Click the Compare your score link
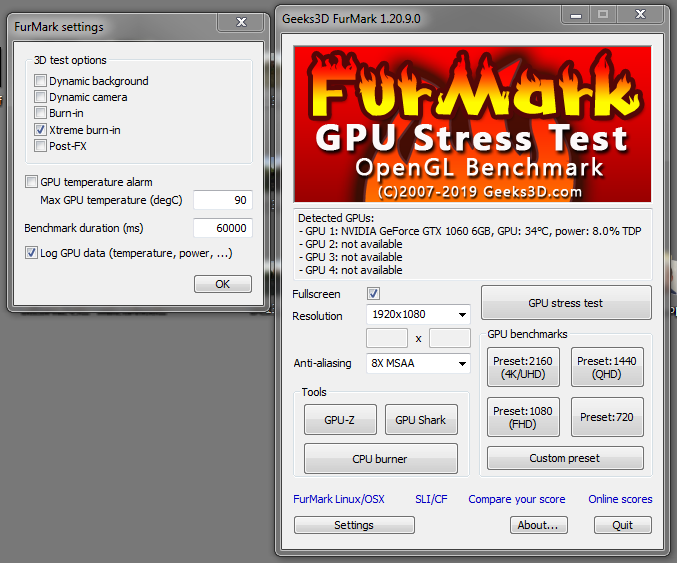 click(517, 499)
